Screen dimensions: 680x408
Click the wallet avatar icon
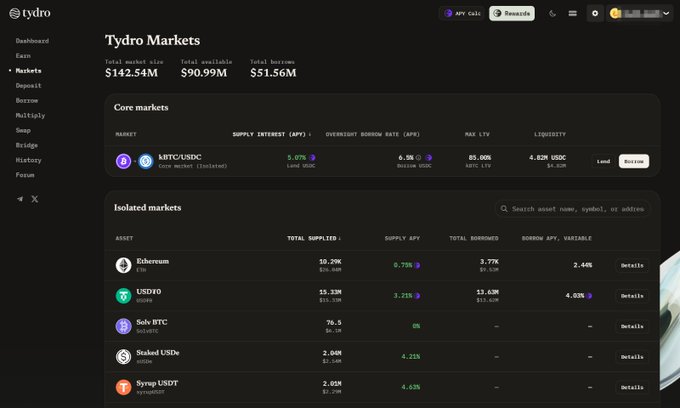(615, 13)
